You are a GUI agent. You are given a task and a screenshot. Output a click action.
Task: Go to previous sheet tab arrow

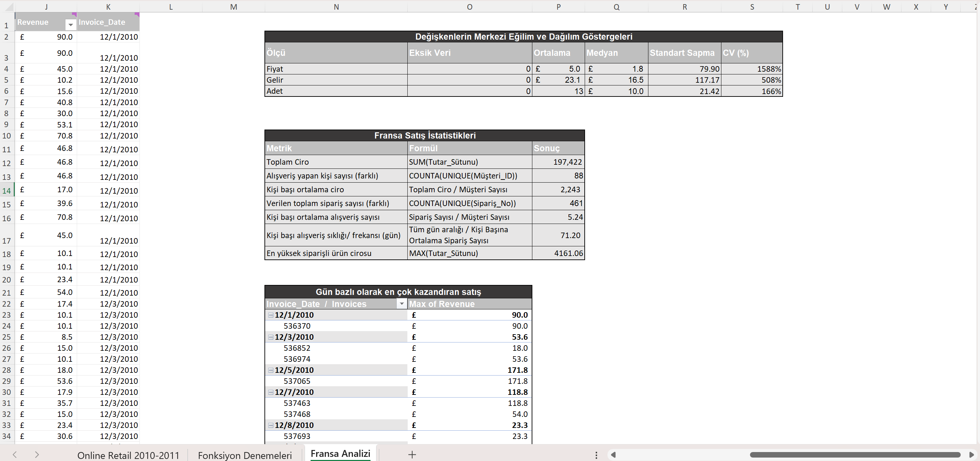coord(14,454)
